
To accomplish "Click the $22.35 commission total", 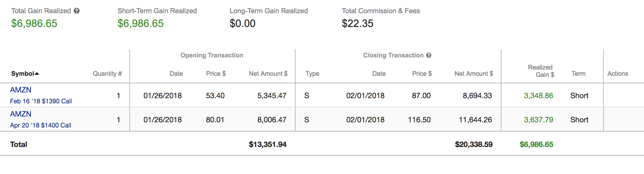I will 357,24.
